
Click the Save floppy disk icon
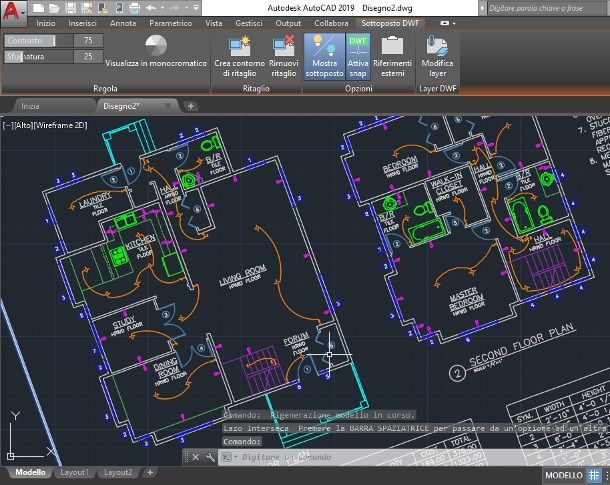(x=70, y=7)
